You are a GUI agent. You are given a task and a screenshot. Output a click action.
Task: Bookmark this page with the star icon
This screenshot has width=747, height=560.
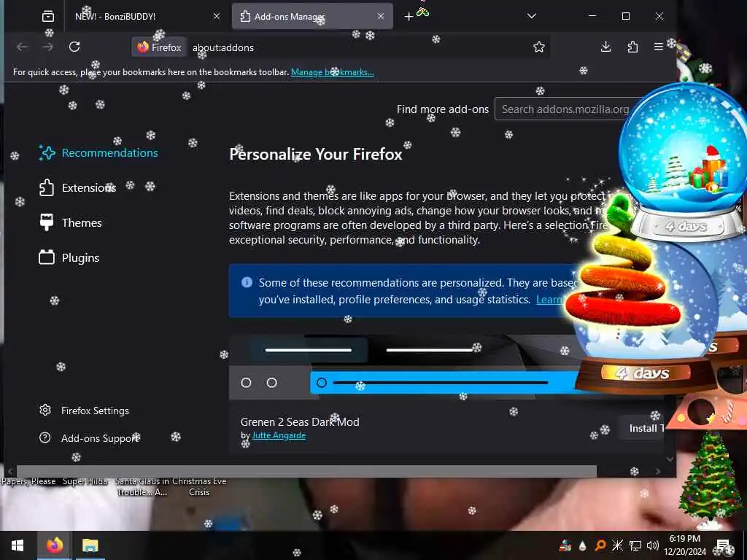(539, 47)
